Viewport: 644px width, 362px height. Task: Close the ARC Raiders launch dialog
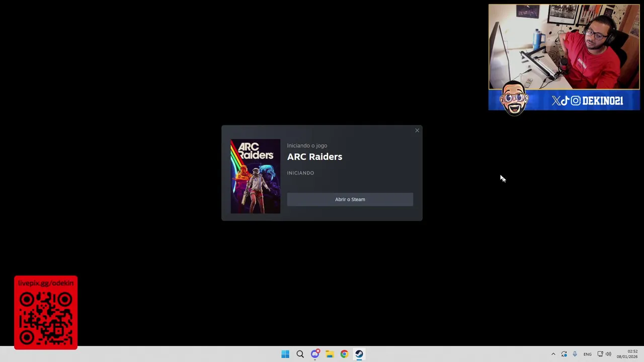417,131
